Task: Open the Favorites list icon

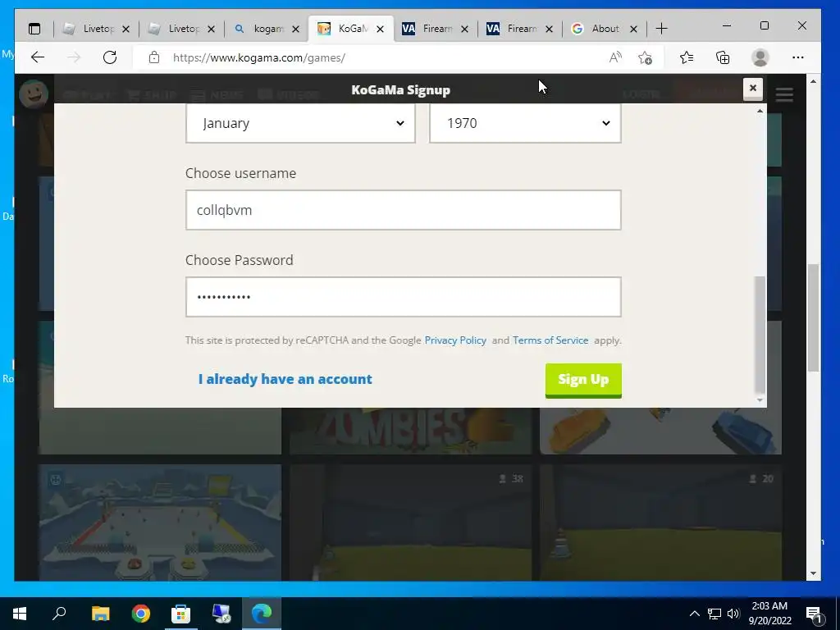Action: 687,57
